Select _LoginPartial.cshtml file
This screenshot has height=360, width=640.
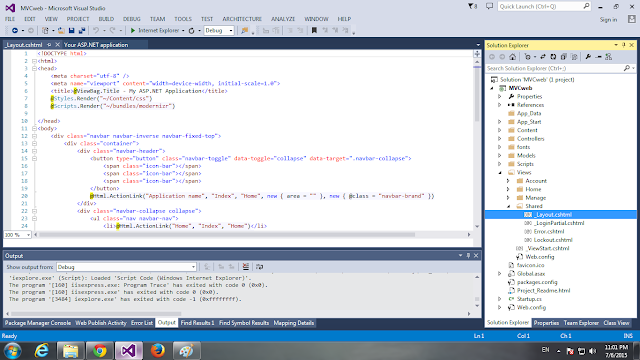(559, 223)
